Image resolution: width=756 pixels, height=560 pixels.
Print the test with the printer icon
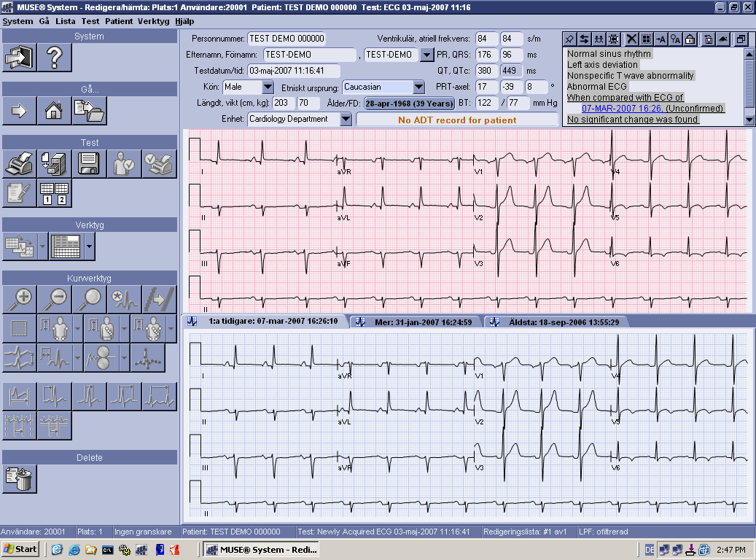pos(19,164)
